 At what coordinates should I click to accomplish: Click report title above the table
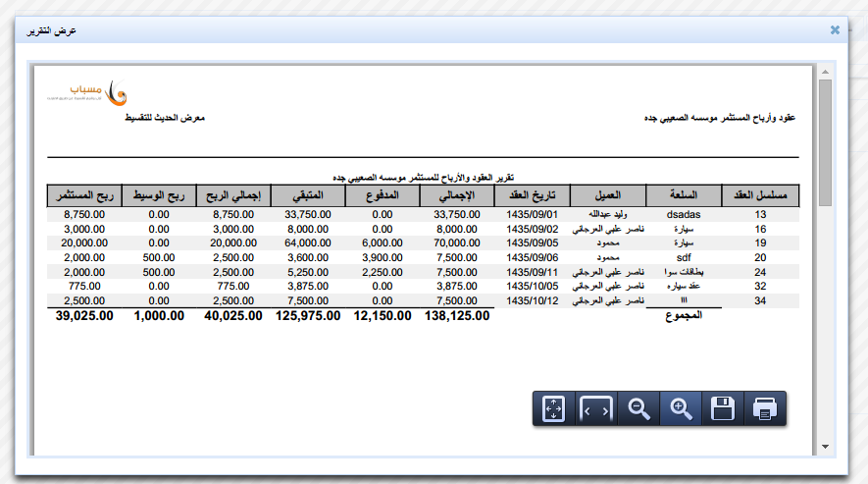coord(423,178)
